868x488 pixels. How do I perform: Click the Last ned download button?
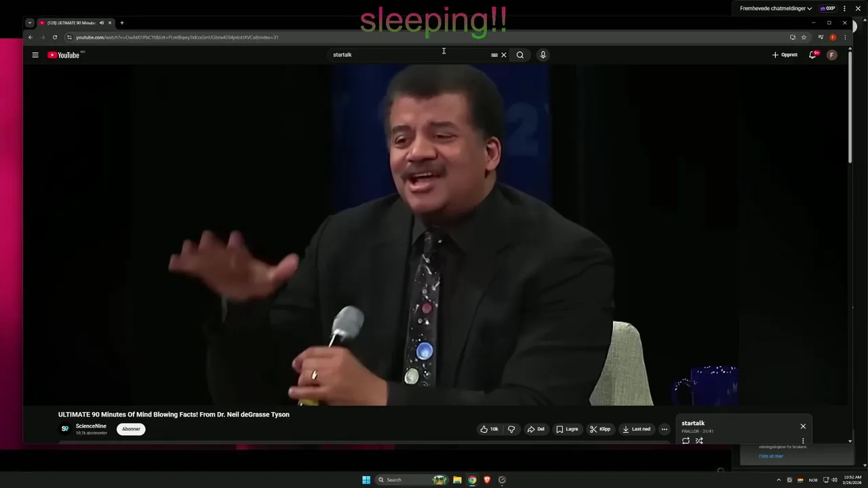pos(637,429)
